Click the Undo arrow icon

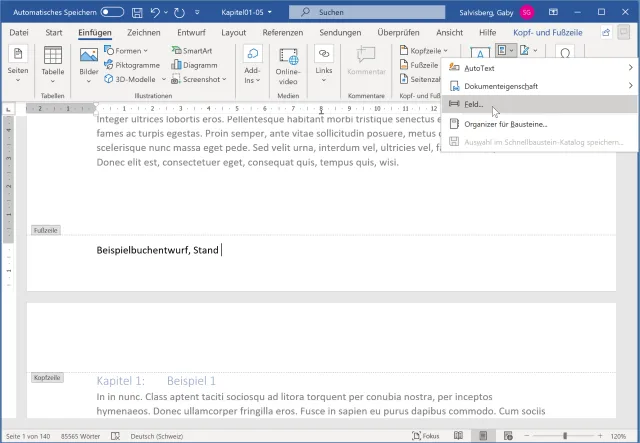(155, 12)
